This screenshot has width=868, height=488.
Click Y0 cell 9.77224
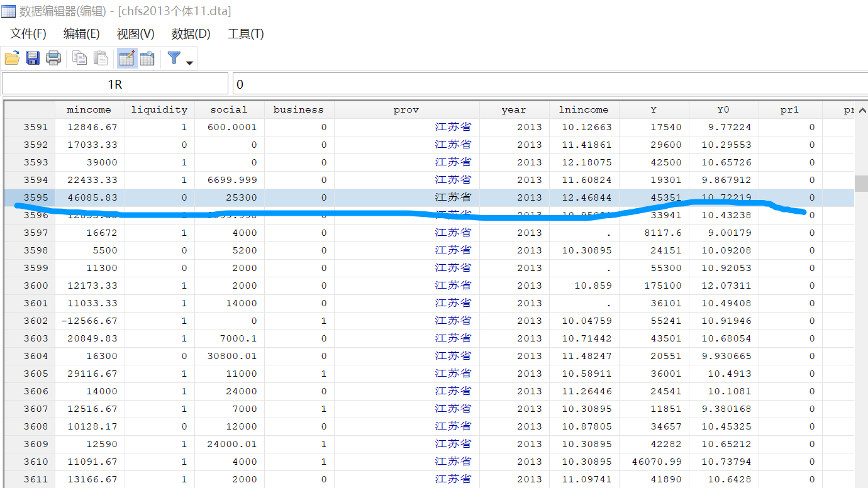pos(723,127)
